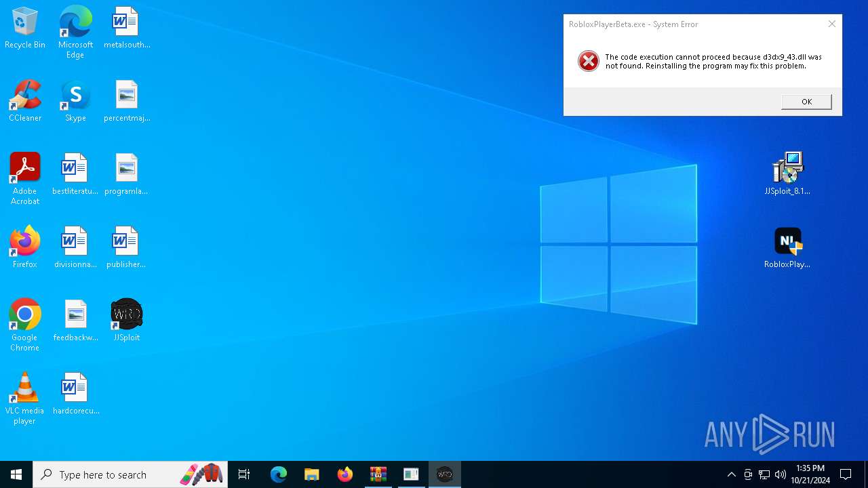This screenshot has height=488, width=868.
Task: Open the Windows Start menu
Action: 16,474
